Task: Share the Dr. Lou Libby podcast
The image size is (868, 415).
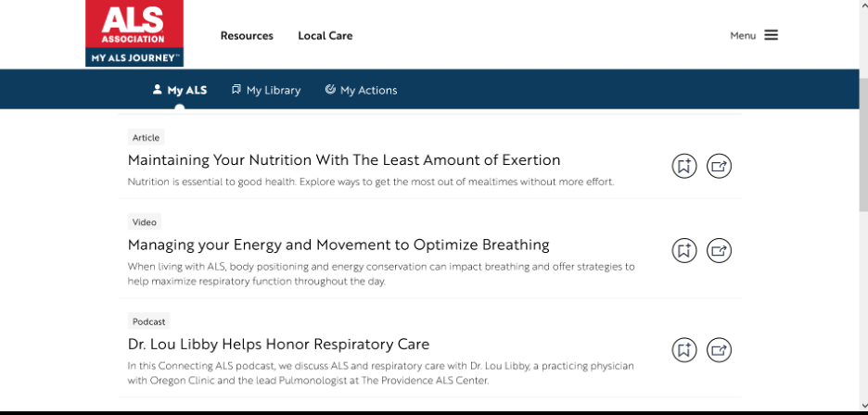Action: pos(719,350)
